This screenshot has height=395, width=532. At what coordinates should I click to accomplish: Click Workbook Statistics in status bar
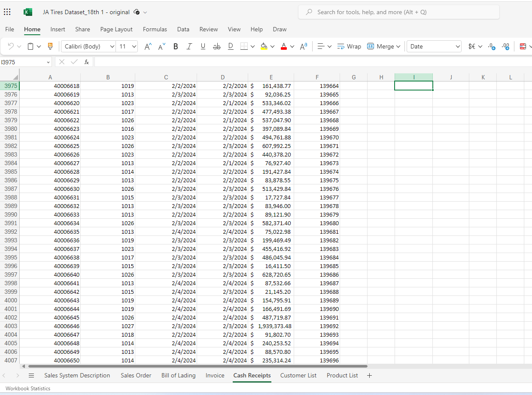click(28, 389)
